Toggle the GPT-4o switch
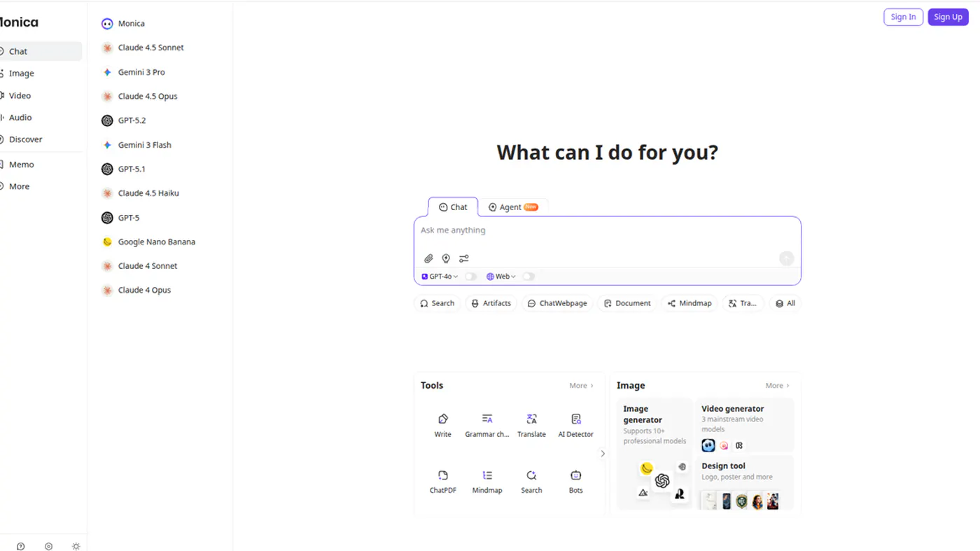The height and width of the screenshot is (551, 980). [471, 277]
